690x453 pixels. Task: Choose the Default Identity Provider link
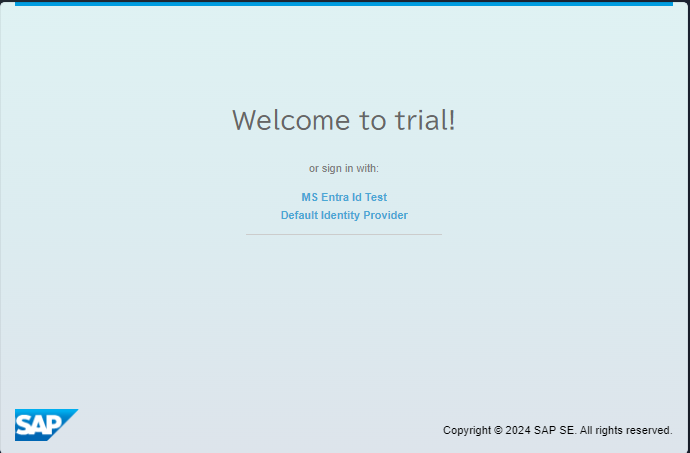(344, 215)
